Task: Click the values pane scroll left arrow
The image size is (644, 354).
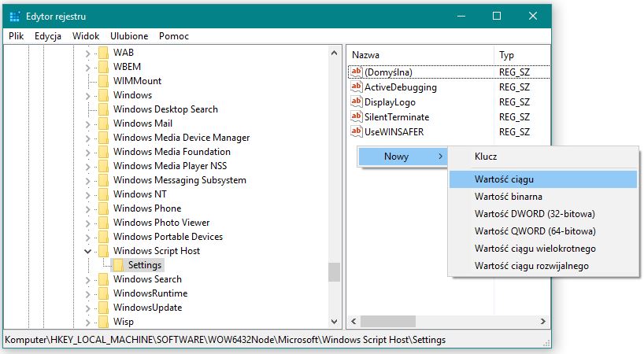Action: (353, 321)
